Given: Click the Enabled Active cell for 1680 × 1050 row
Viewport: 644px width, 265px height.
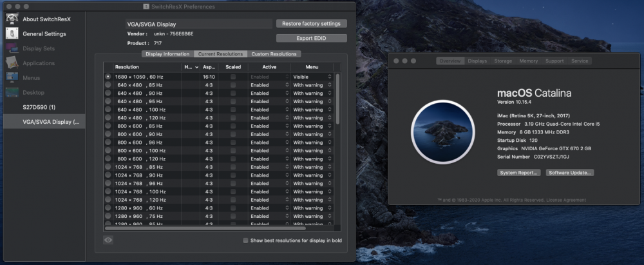Looking at the screenshot, I should coord(269,77).
